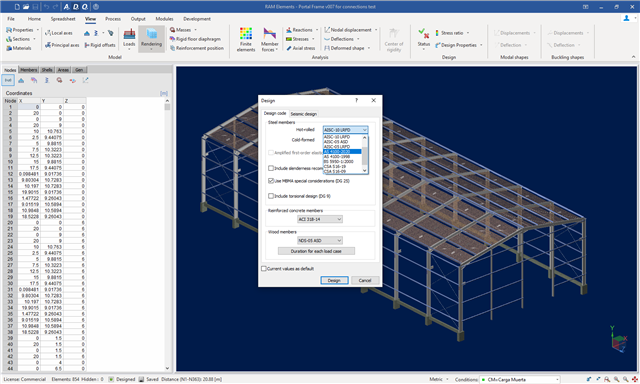This screenshot has height=384, width=640.
Task: Show Stress ratio in Design group
Action: point(449,33)
